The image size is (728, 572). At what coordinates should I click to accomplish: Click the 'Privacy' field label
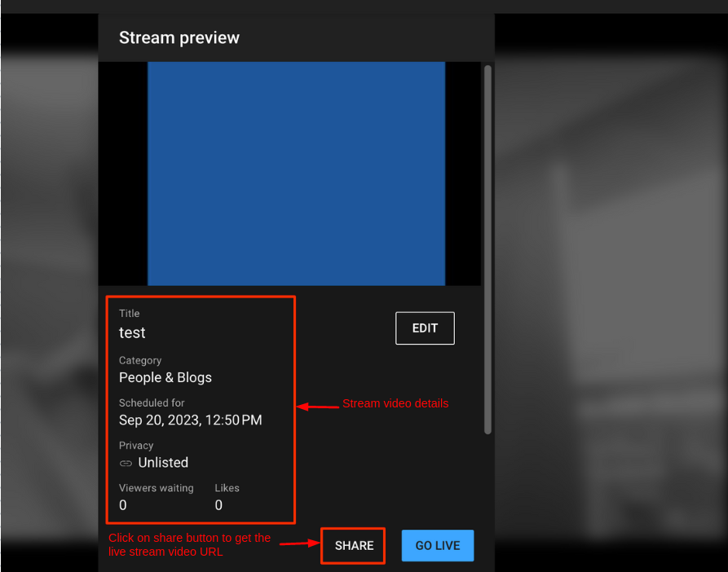(x=136, y=446)
